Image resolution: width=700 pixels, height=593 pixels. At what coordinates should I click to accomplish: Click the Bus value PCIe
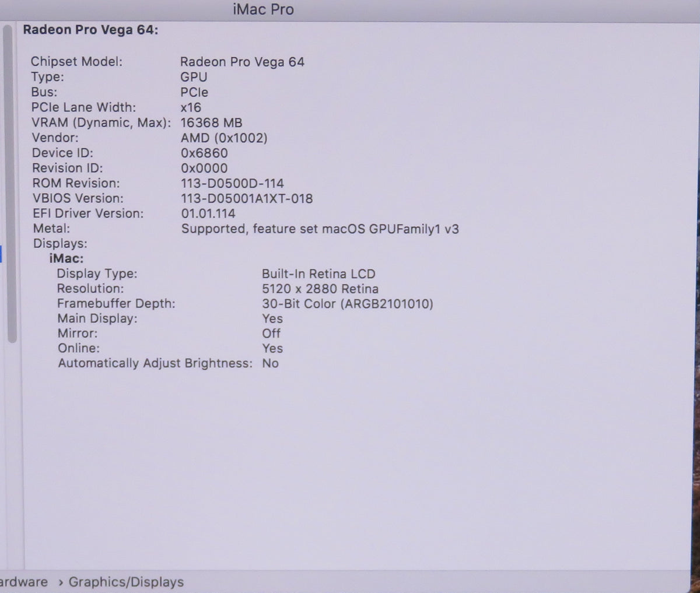coord(194,92)
